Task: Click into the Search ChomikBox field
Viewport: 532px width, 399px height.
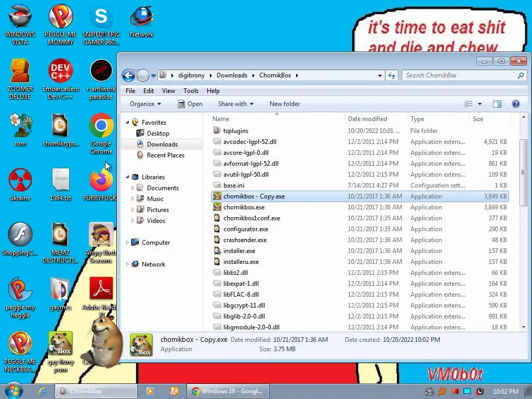Action: click(459, 75)
